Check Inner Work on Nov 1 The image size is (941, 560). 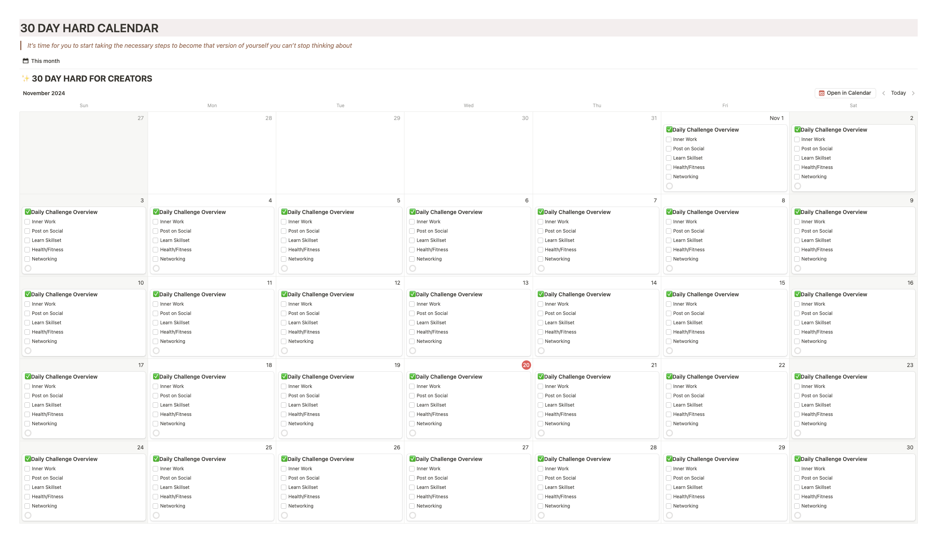click(x=669, y=139)
